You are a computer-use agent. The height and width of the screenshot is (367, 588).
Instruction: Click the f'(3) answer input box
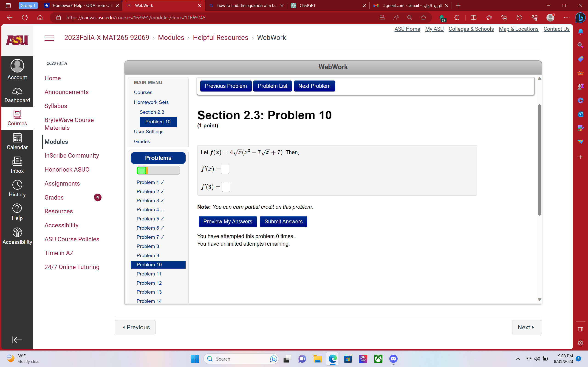click(x=226, y=186)
